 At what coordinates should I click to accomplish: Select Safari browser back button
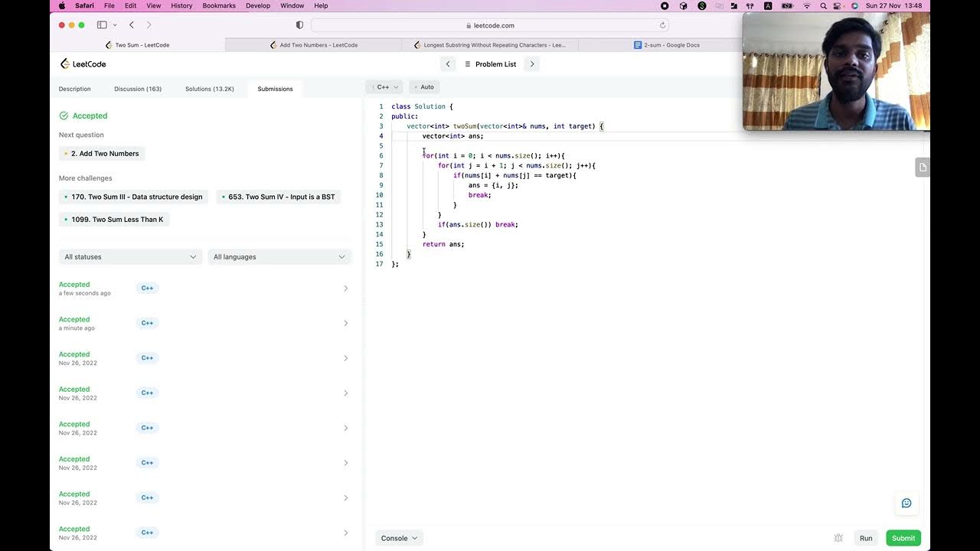click(x=132, y=25)
